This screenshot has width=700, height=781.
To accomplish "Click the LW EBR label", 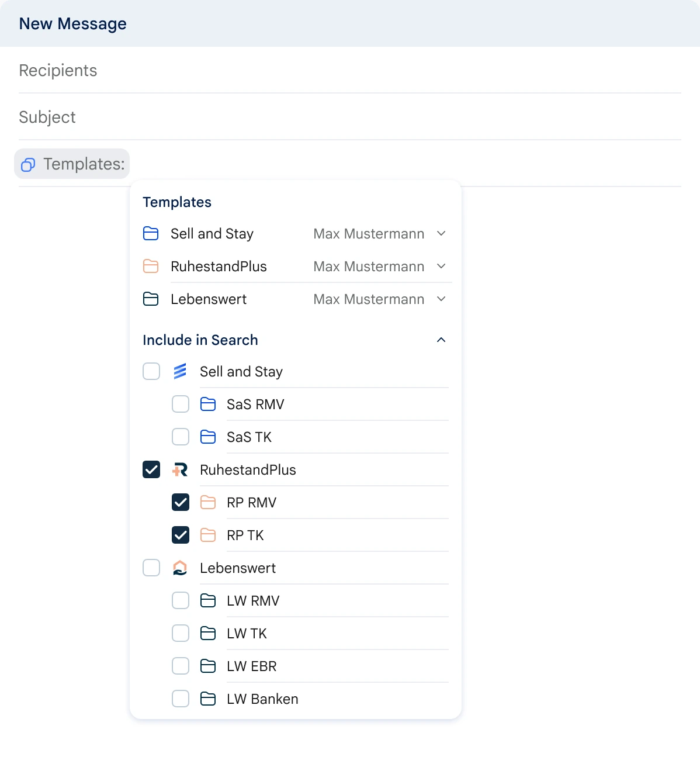I will click(x=252, y=666).
